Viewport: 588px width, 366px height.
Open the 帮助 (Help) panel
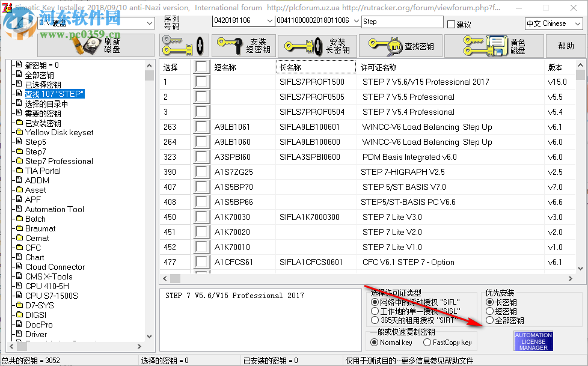pyautogui.click(x=566, y=46)
